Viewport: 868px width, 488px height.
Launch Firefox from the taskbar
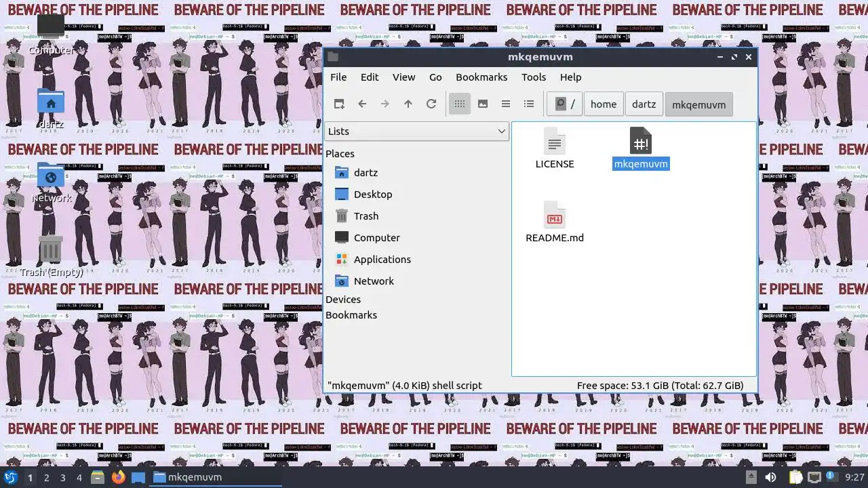tap(119, 477)
